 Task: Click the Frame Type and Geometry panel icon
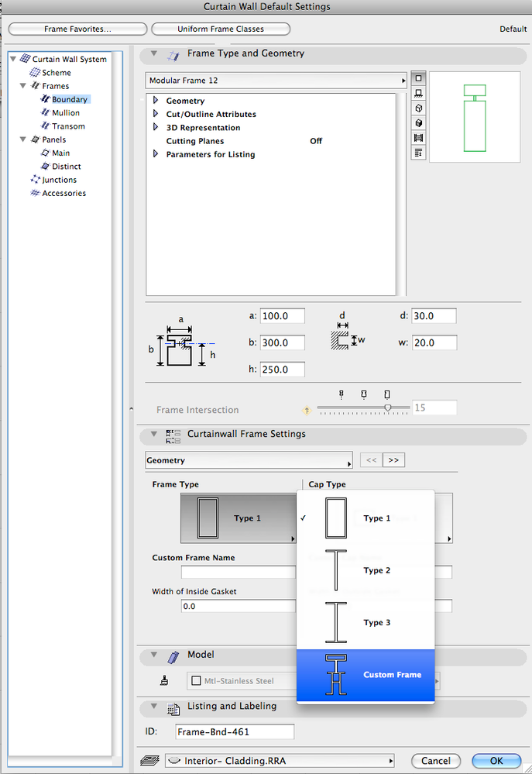click(173, 55)
